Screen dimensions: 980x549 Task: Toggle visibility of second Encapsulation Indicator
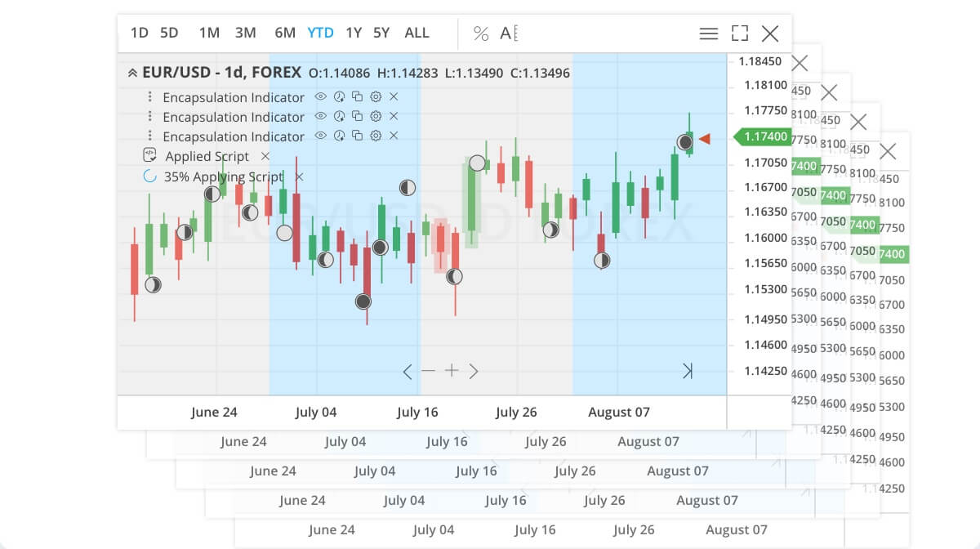click(x=321, y=116)
